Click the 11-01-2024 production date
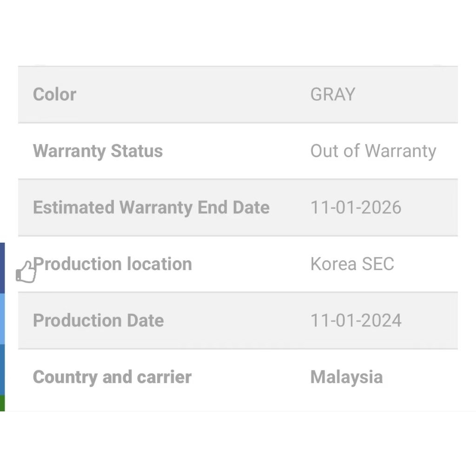The width and height of the screenshot is (476, 476). pyautogui.click(x=356, y=321)
